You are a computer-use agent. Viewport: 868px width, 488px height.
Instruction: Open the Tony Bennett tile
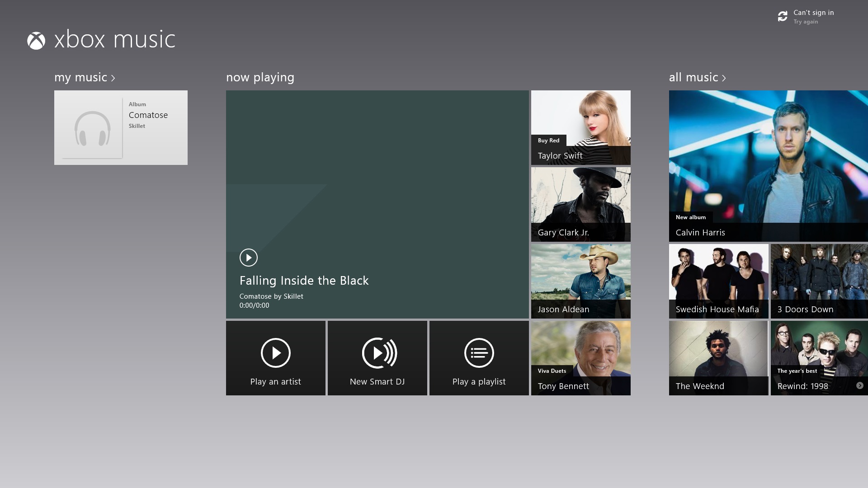[x=581, y=358]
